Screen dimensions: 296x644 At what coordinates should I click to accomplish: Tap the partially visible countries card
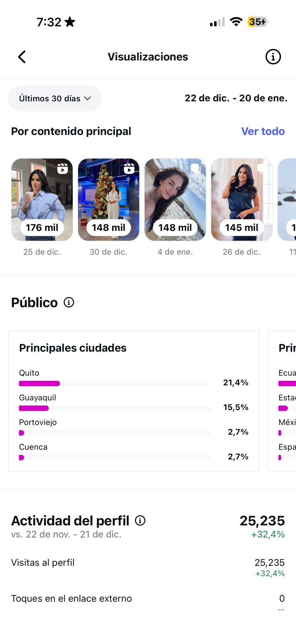[283, 401]
